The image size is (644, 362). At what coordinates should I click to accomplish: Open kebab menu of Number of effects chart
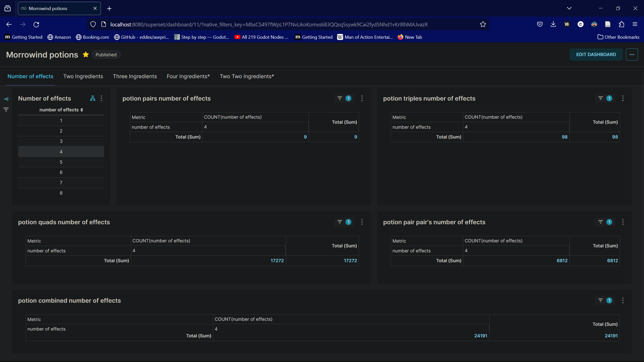101,98
